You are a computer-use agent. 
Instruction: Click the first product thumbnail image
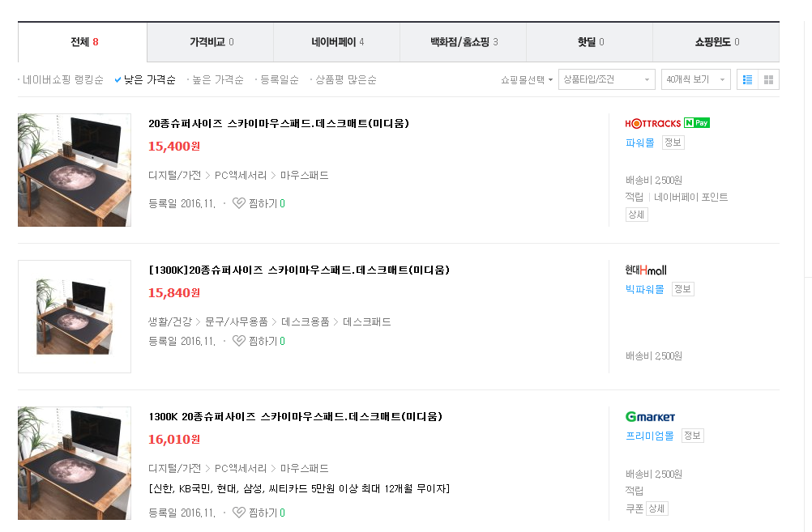[74, 170]
